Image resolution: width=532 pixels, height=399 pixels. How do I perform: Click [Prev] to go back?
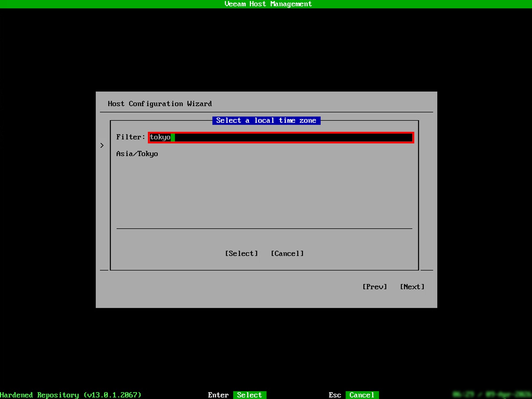(375, 287)
